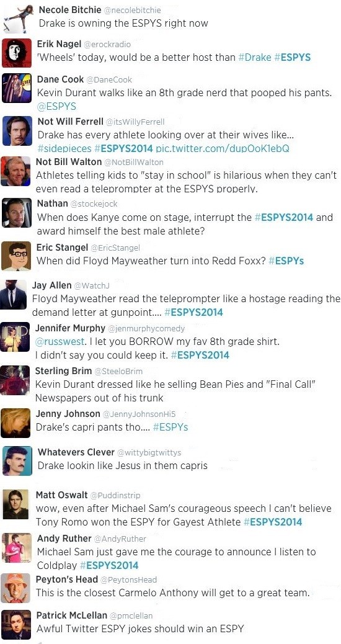Click Sterling Brim's display name
This screenshot has height=644, width=341.
(63, 371)
